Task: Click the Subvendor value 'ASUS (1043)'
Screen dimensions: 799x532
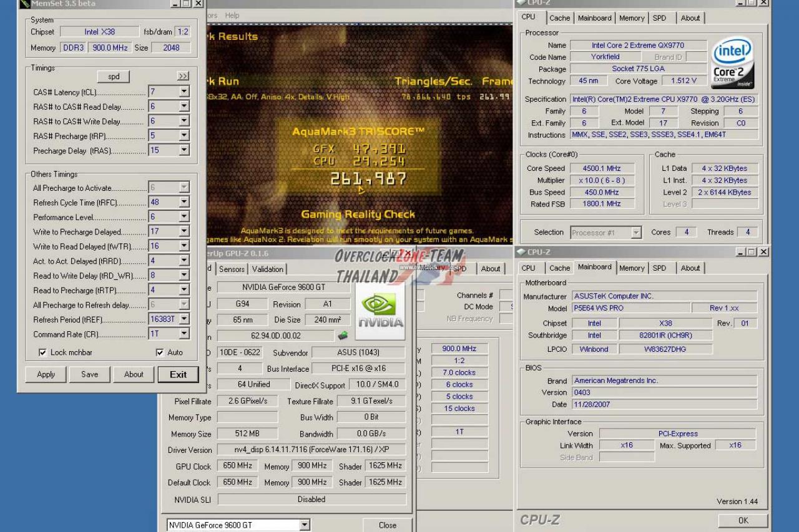Action: pyautogui.click(x=358, y=352)
